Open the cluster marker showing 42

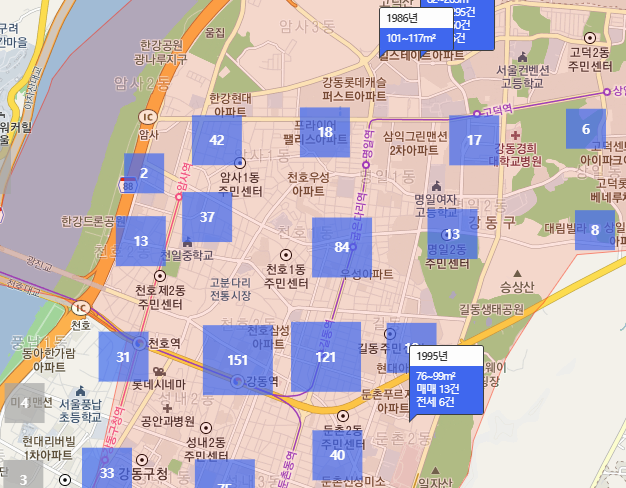(x=217, y=140)
